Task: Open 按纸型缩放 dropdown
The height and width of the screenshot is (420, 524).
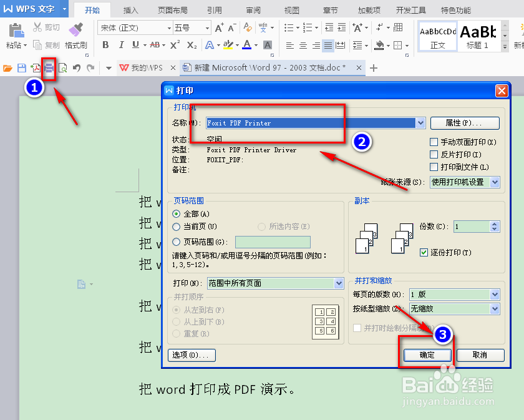Action: click(495, 309)
